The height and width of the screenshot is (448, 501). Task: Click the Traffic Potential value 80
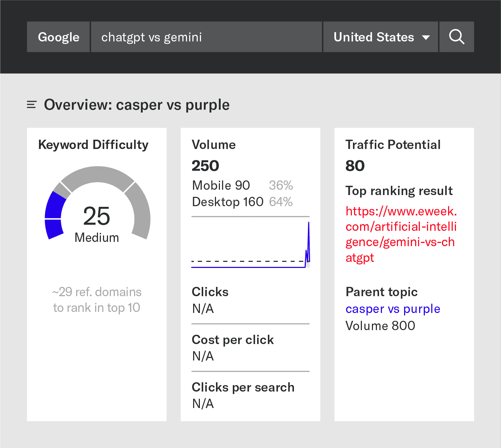355,165
